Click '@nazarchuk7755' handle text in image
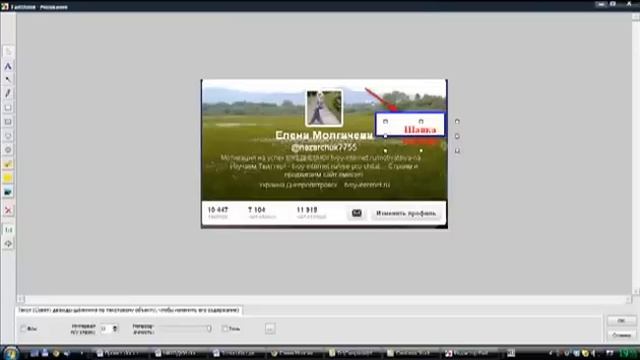Viewport: 640px width, 360px height. click(x=324, y=147)
